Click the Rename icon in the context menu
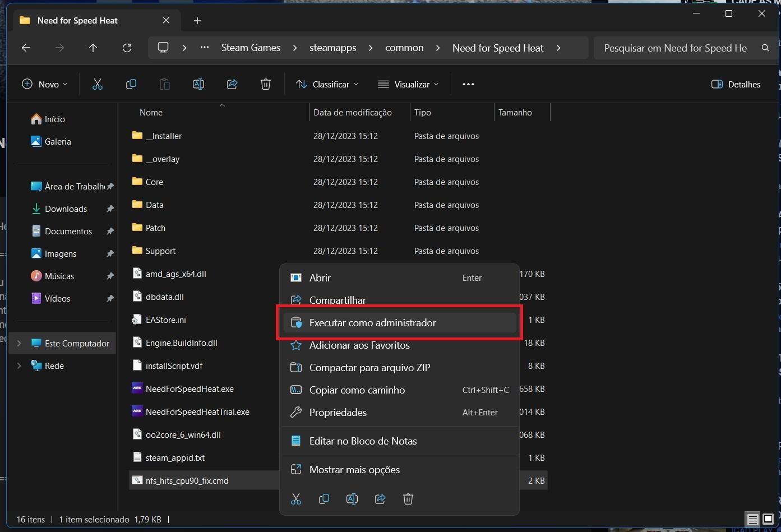The width and height of the screenshot is (781, 532). (352, 499)
